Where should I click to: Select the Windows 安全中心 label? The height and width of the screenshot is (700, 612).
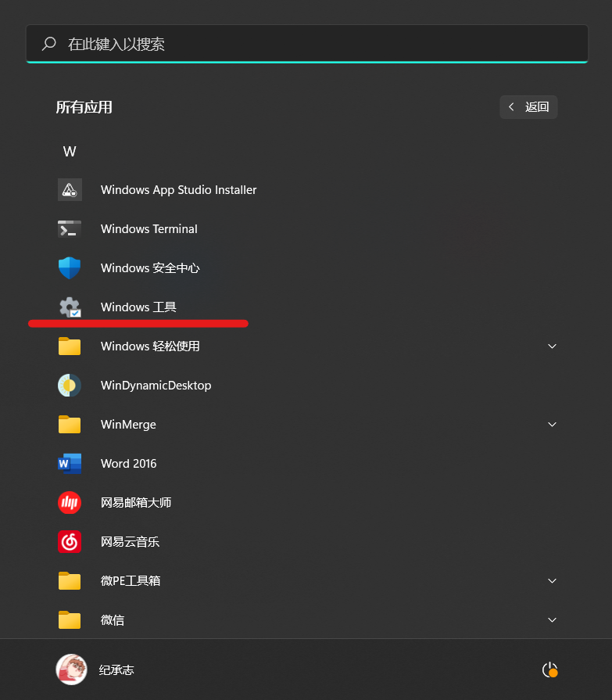(150, 267)
